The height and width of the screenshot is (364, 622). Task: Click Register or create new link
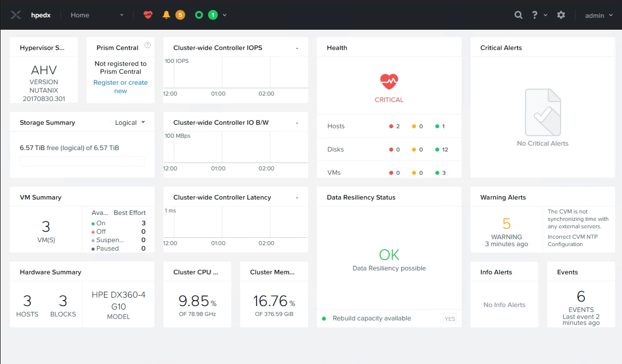[120, 87]
